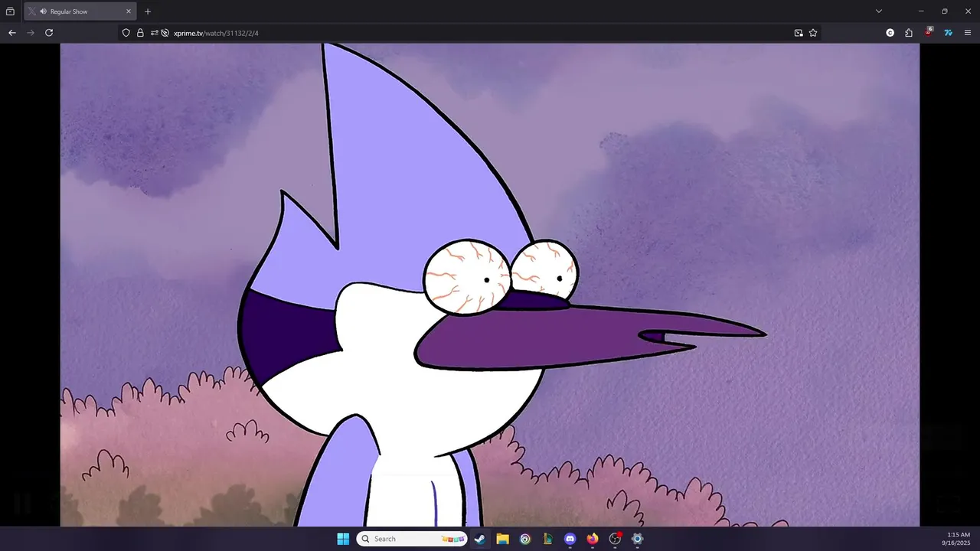Open the Extensions puzzle menu
The width and height of the screenshot is (980, 551).
coord(909,33)
